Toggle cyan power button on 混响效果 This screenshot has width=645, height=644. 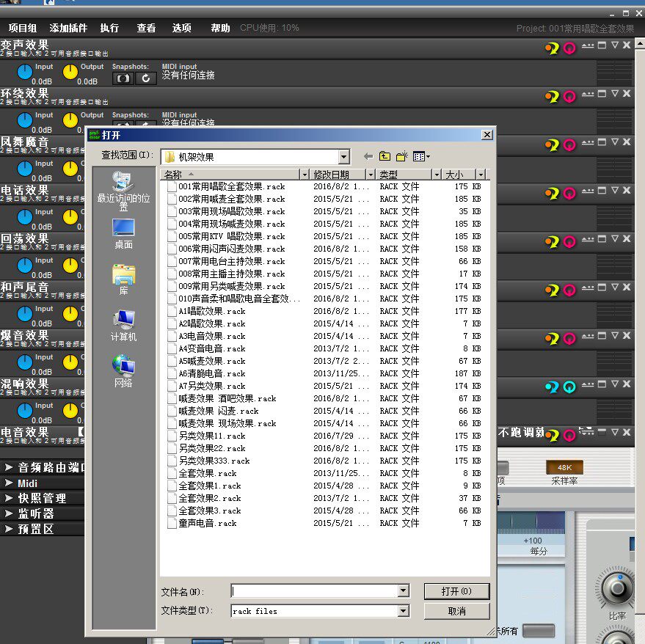coord(569,387)
